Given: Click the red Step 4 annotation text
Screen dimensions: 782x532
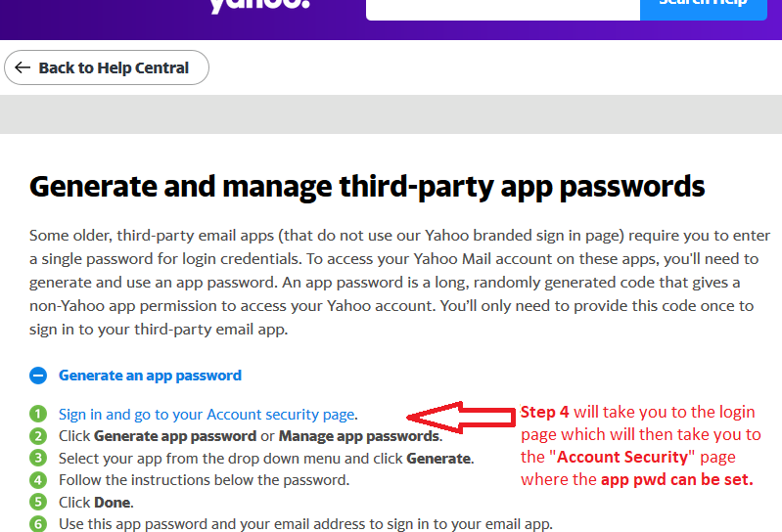Looking at the screenshot, I should [x=640, y=446].
